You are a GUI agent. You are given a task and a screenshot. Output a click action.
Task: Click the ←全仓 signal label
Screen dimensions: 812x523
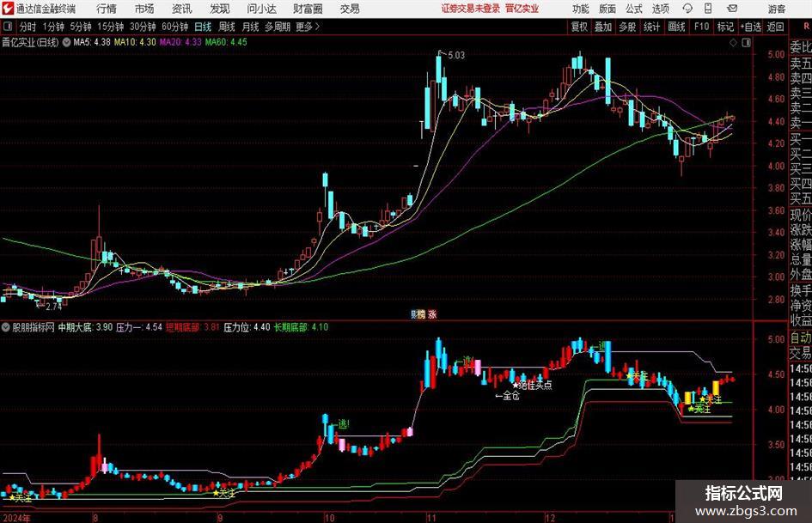pos(508,396)
